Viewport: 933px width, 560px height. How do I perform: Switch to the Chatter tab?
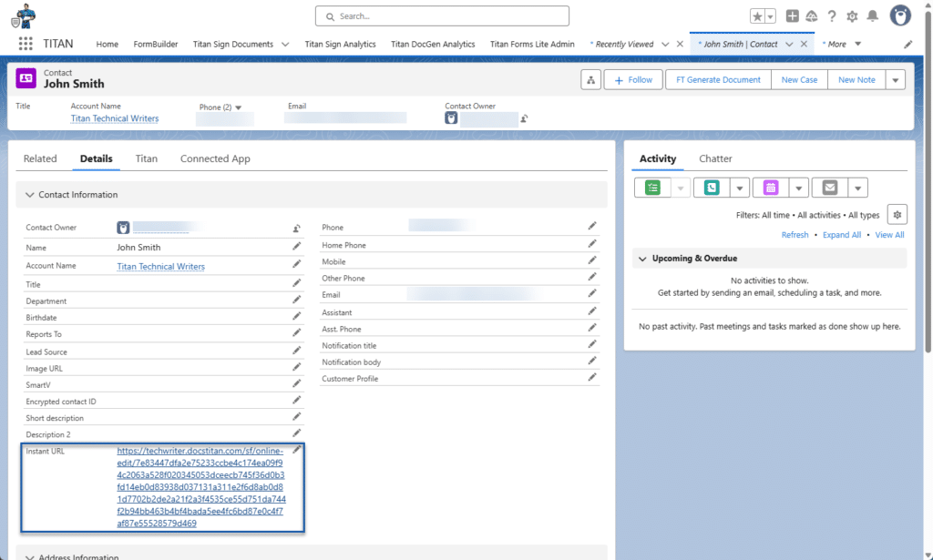[715, 158]
